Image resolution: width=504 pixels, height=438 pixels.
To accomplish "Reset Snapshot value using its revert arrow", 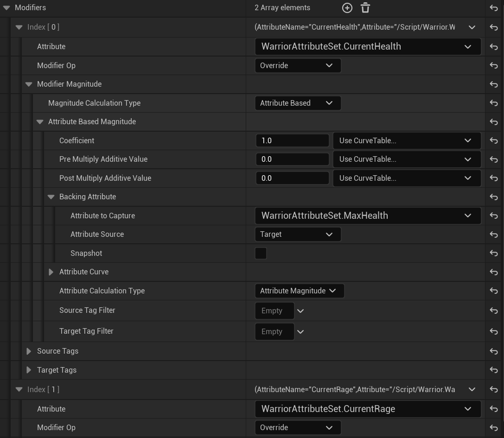I will coord(494,253).
